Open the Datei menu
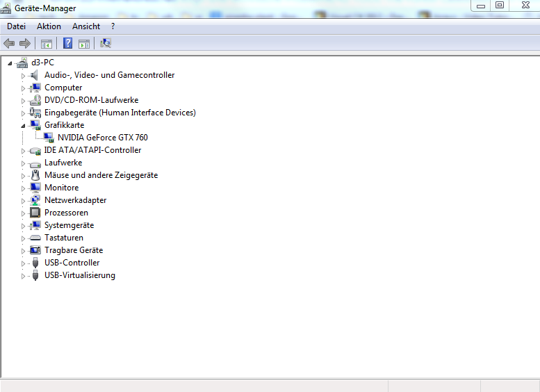This screenshot has width=540, height=392. point(16,26)
